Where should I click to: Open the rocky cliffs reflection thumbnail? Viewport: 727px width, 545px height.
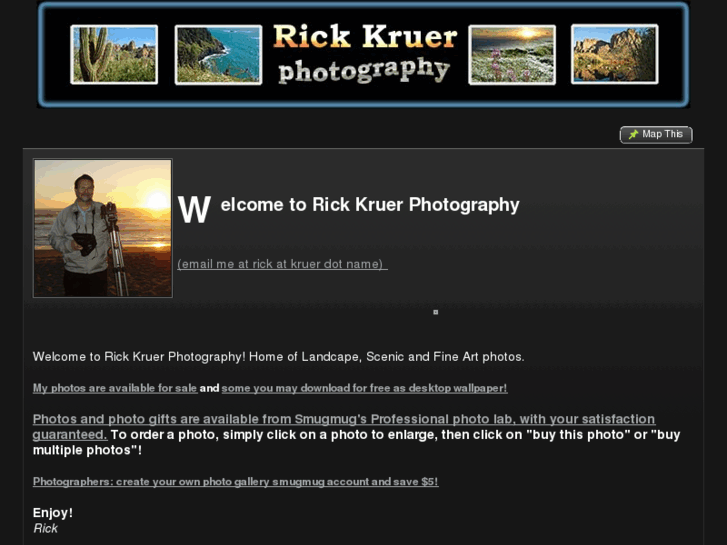pyautogui.click(x=615, y=54)
